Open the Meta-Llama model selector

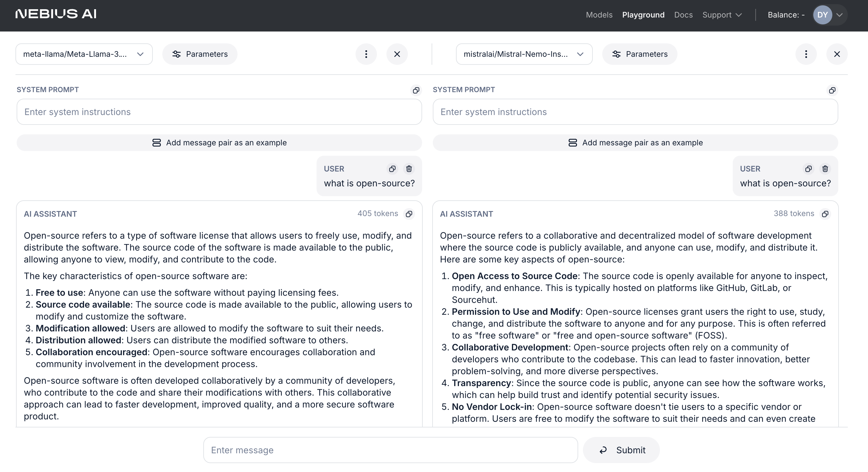pyautogui.click(x=84, y=54)
